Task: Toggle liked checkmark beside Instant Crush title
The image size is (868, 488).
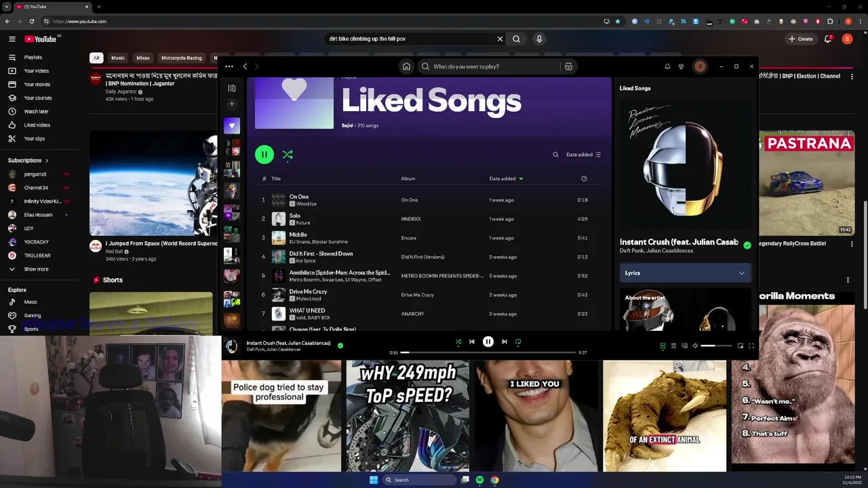Action: pyautogui.click(x=747, y=245)
